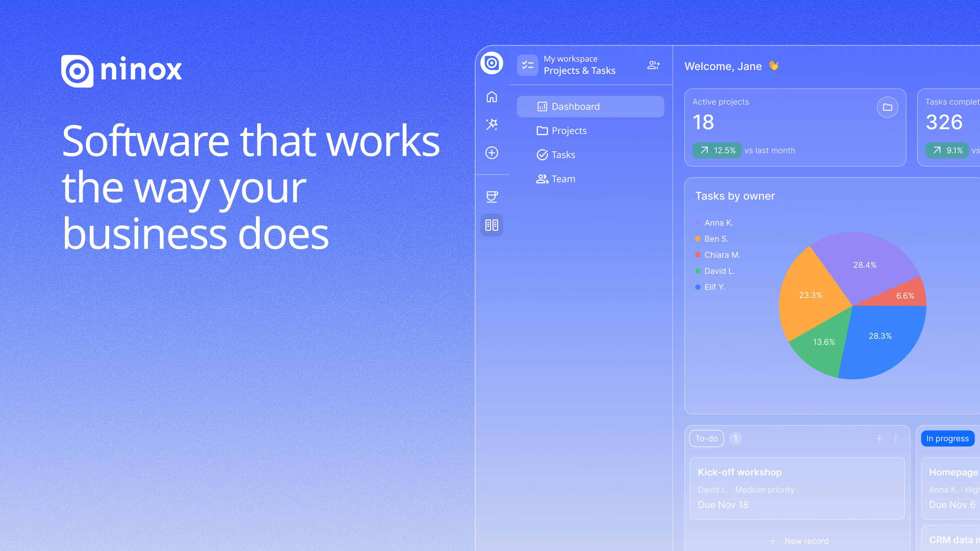The width and height of the screenshot is (980, 551).
Task: Click the To-do count badge 1
Action: [735, 438]
